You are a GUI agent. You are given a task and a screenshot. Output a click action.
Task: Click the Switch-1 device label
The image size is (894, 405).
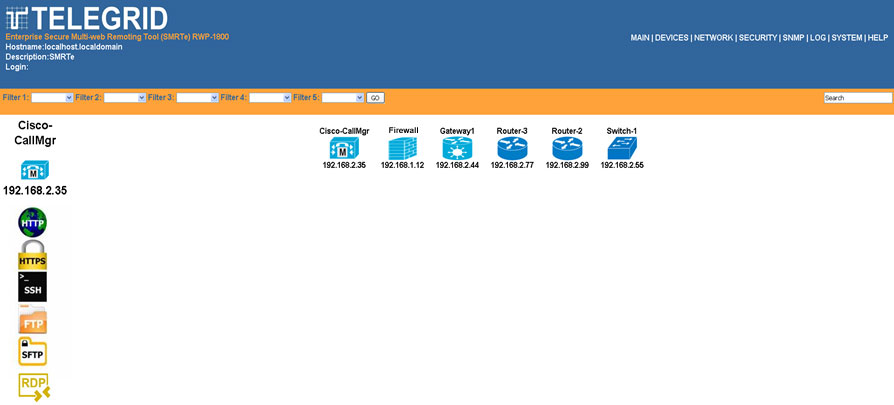pyautogui.click(x=621, y=131)
